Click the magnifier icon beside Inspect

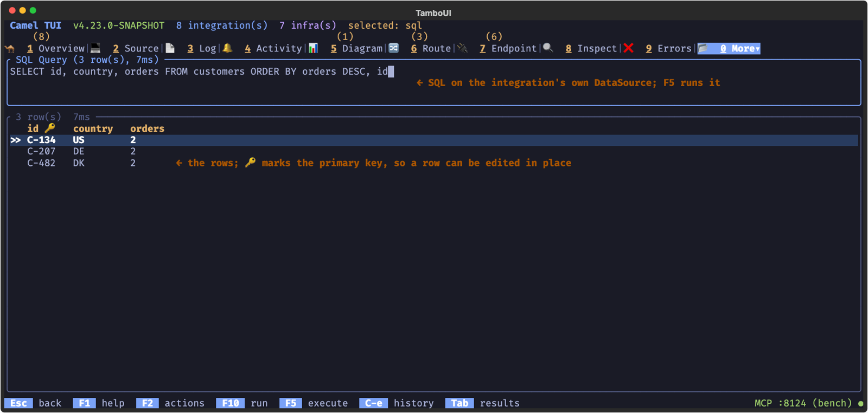[548, 48]
